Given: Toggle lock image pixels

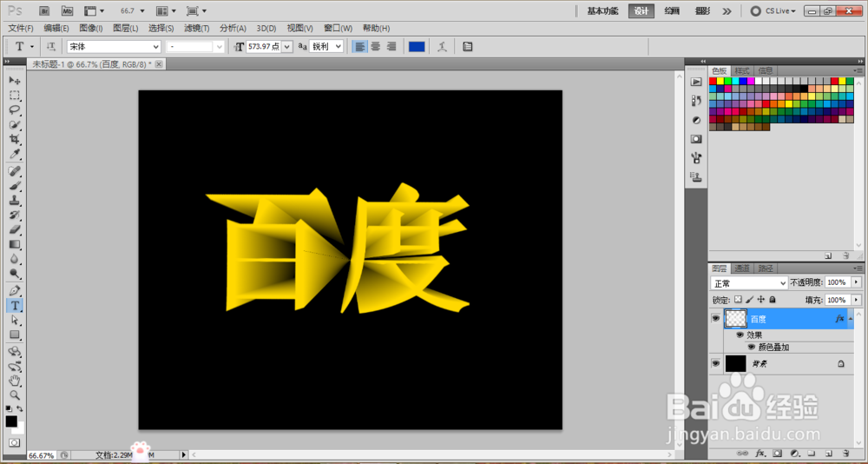Looking at the screenshot, I should coord(750,300).
